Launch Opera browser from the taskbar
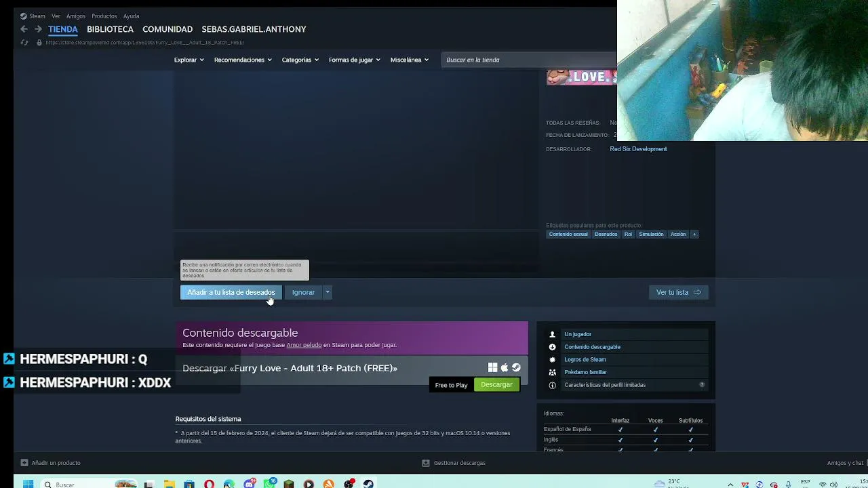 click(x=209, y=484)
